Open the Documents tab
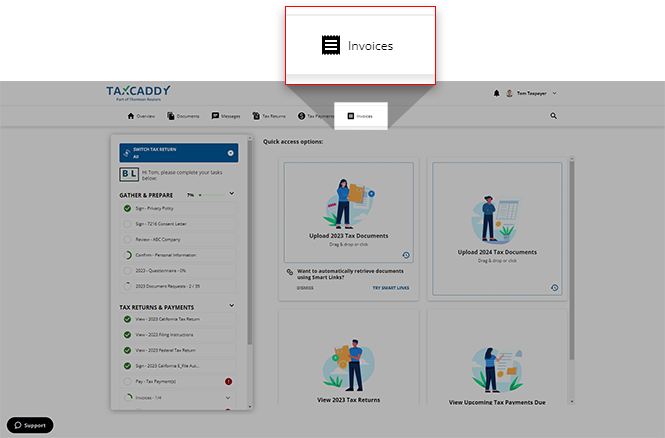 [x=183, y=116]
